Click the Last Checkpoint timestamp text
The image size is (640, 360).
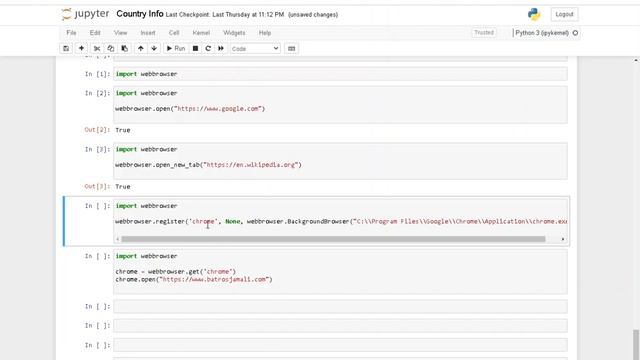(x=225, y=15)
